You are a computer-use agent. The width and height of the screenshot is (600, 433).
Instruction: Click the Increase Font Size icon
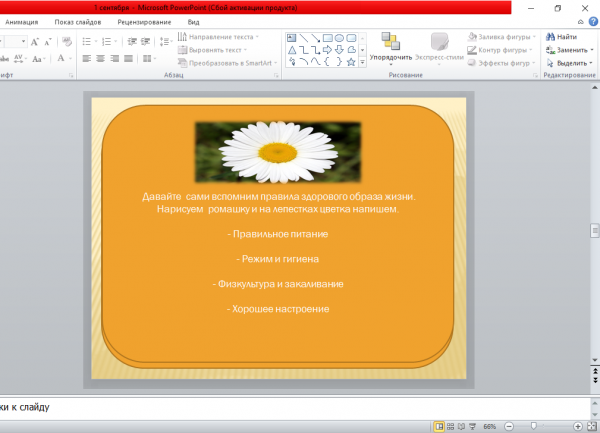point(34,42)
